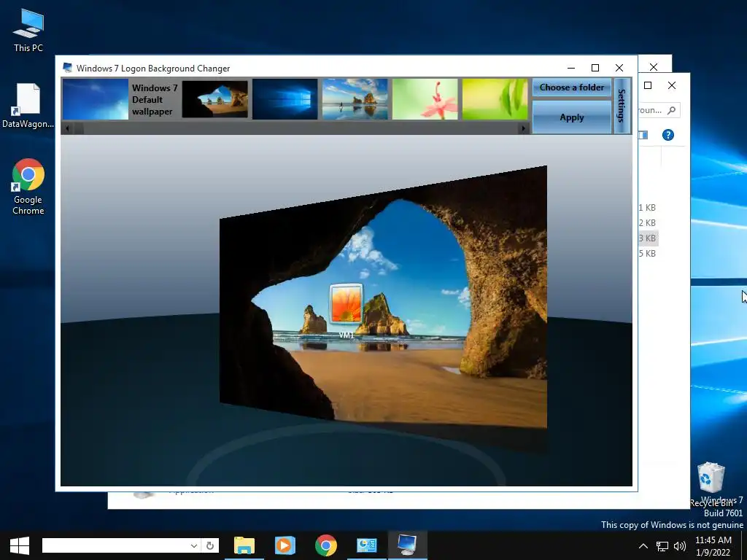Show hidden system tray icons
Screen dimensions: 747x560
click(x=643, y=546)
